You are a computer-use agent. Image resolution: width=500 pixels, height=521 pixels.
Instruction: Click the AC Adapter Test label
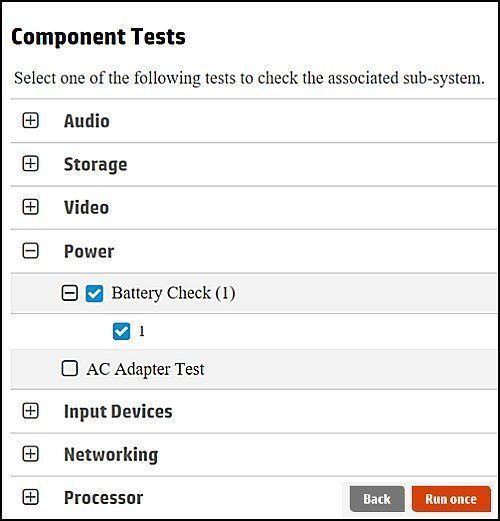pos(145,369)
